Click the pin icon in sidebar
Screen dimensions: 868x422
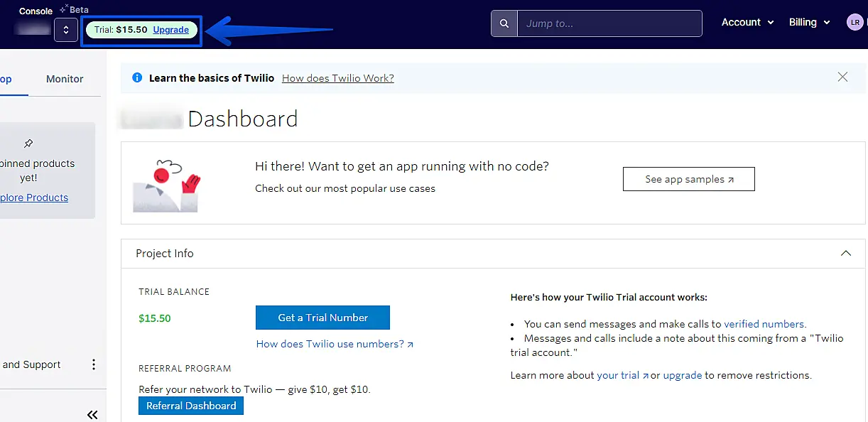[28, 144]
